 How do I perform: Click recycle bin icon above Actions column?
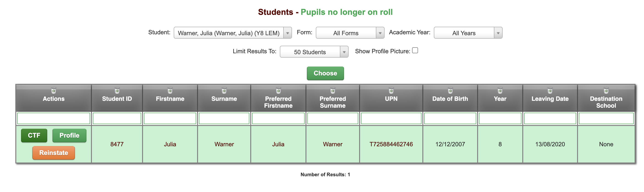53,90
